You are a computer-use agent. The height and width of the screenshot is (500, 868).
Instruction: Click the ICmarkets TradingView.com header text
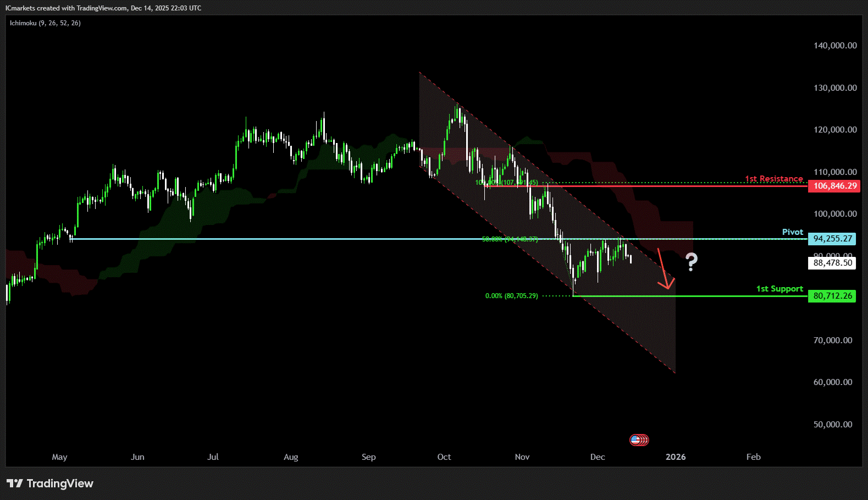click(103, 8)
